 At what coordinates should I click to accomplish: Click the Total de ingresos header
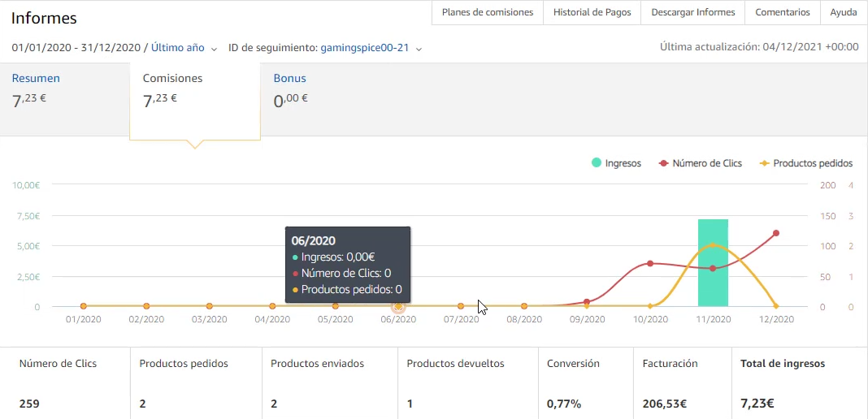(783, 364)
